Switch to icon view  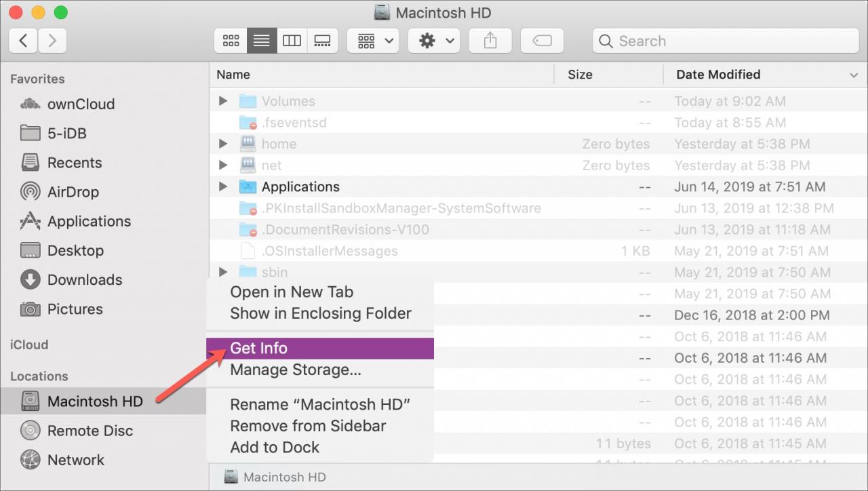pyautogui.click(x=231, y=41)
